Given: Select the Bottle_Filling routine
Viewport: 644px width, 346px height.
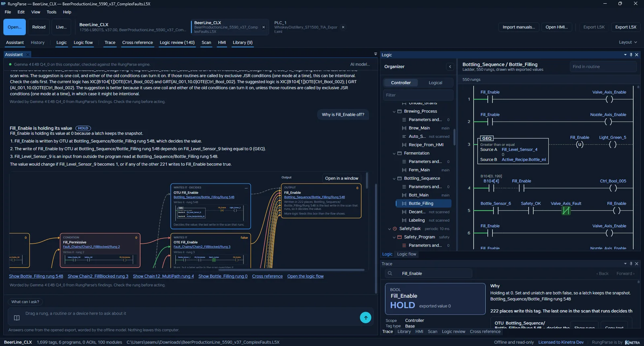Looking at the screenshot, I should [x=423, y=204].
